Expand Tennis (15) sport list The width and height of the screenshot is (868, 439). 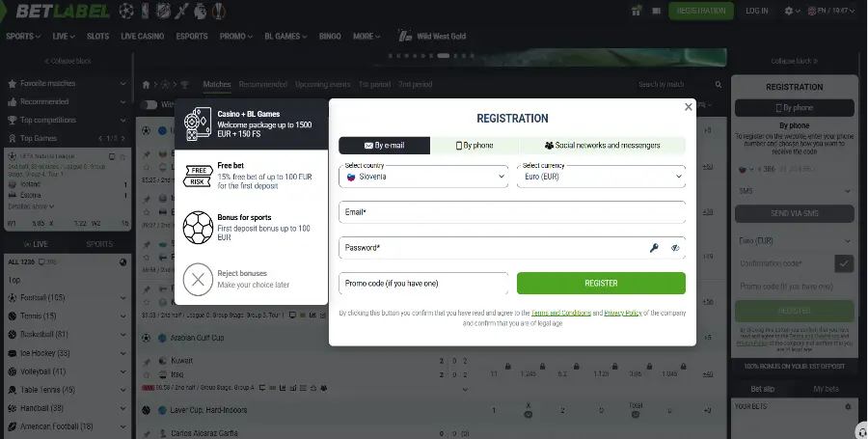[x=67, y=316]
